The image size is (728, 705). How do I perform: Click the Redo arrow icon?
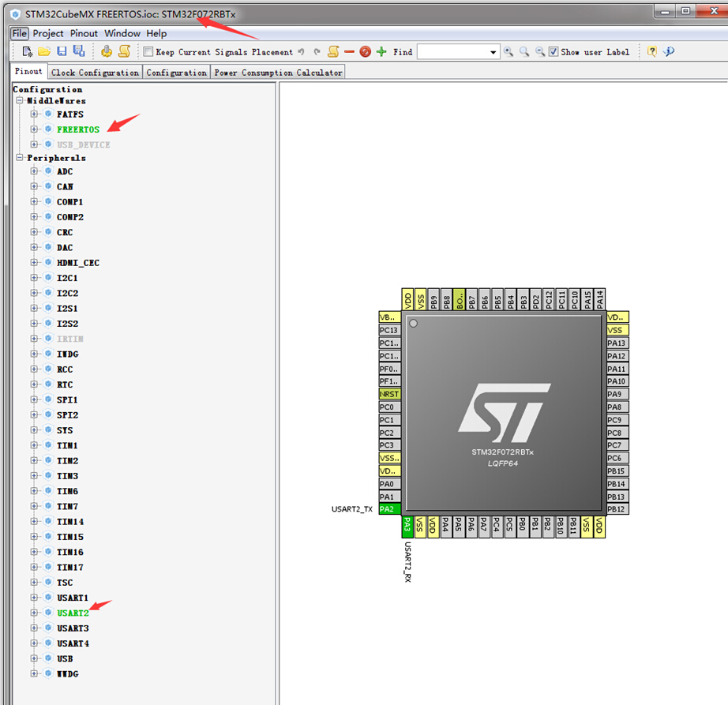[x=317, y=51]
